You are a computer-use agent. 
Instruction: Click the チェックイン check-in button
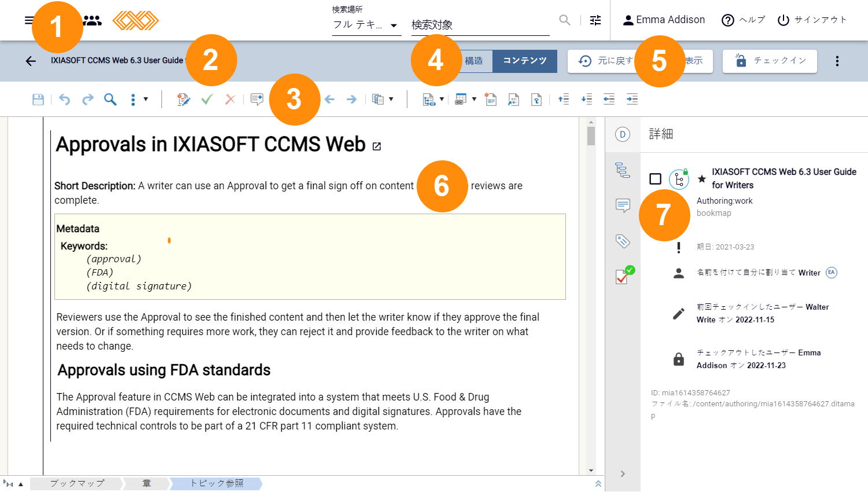click(x=770, y=61)
